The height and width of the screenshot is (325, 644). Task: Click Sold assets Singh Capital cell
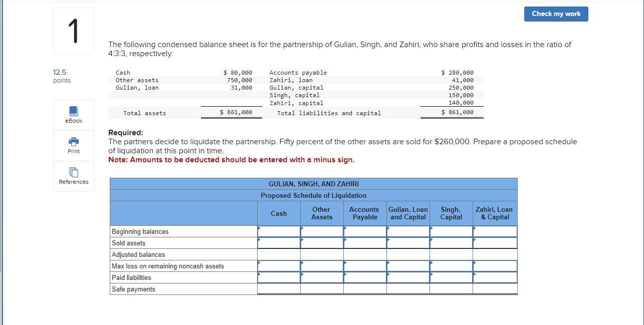451,243
